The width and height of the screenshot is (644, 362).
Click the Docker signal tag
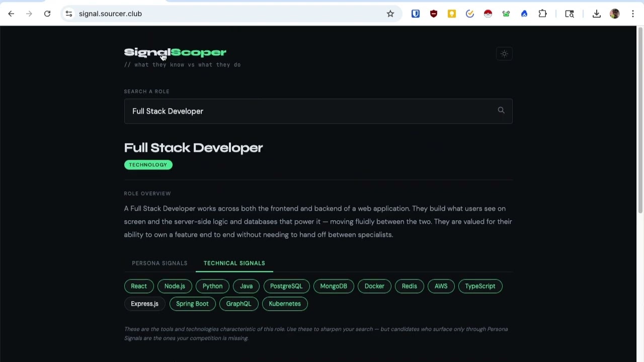(374, 286)
